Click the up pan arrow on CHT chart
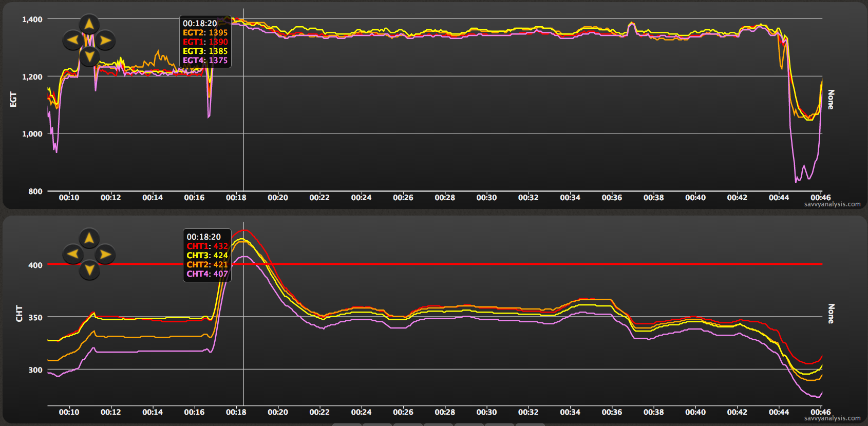Image resolution: width=868 pixels, height=426 pixels. point(89,238)
